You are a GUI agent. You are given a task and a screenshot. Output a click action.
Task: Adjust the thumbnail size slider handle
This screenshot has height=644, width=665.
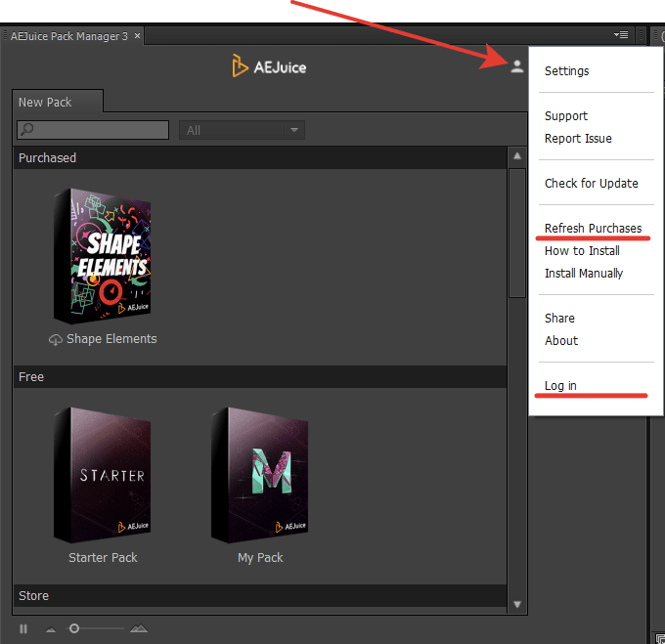[x=74, y=628]
